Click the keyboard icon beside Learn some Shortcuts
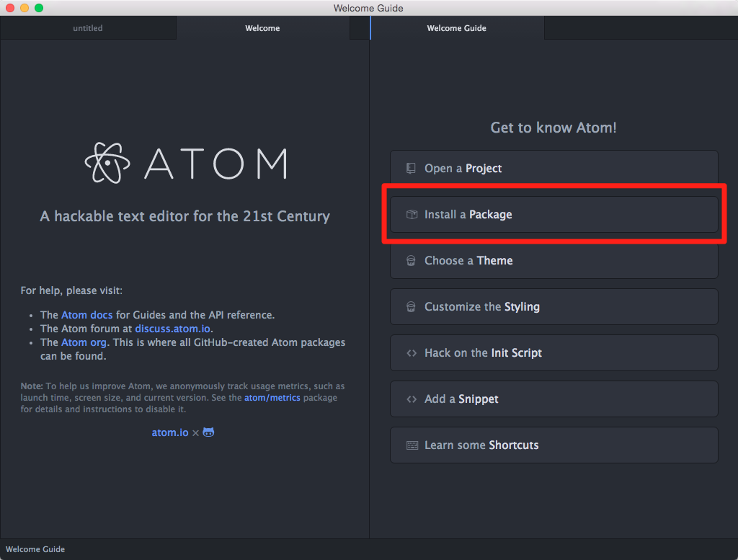738x560 pixels. [x=412, y=445]
